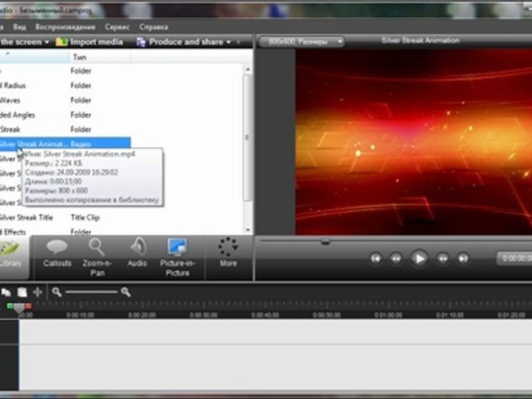Open the Callouts tool

57,254
